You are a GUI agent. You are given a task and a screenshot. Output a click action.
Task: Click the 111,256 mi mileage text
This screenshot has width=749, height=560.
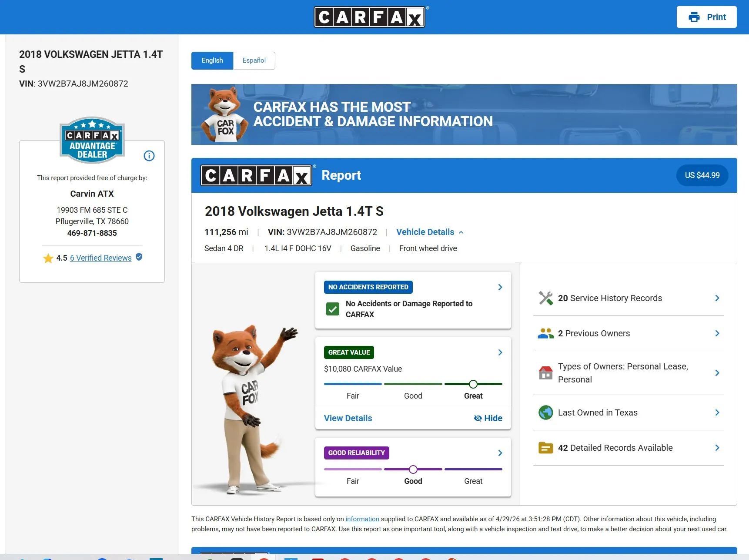tap(226, 232)
